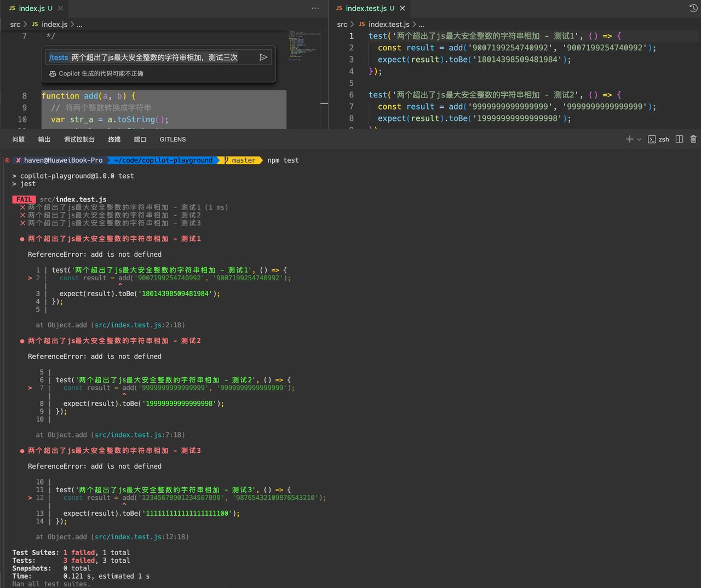The image size is (701, 588).
Task: Add a new terminal with plus icon
Action: tap(630, 140)
